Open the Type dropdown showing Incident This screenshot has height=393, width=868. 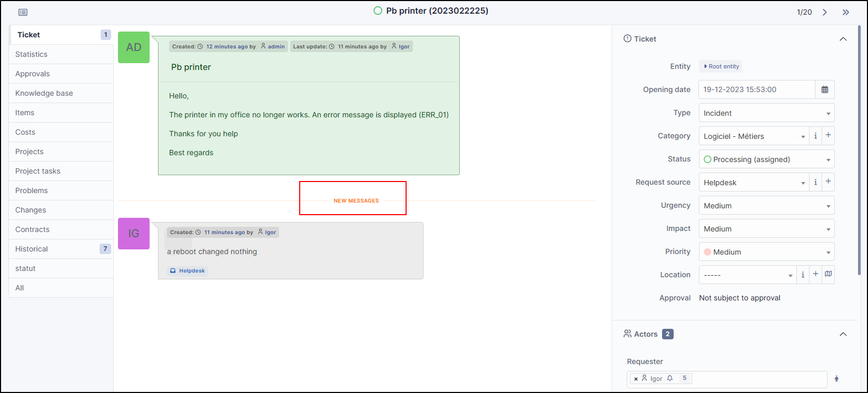point(766,113)
